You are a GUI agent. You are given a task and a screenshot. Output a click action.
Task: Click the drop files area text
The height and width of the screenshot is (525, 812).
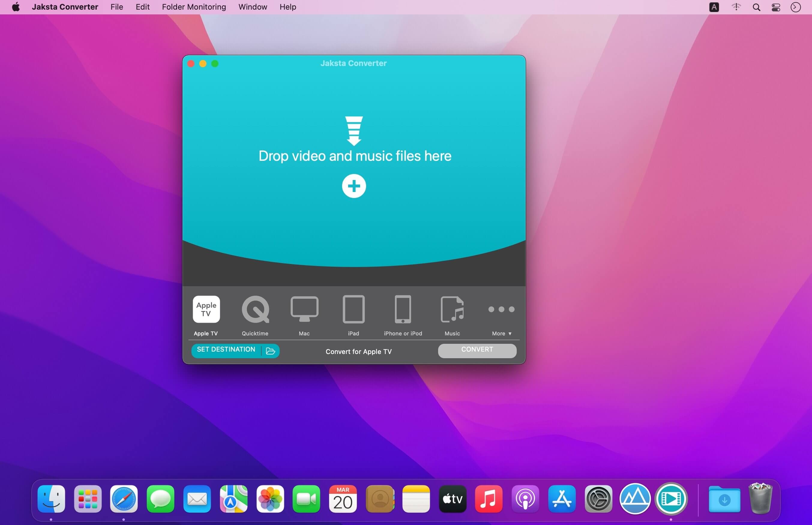(355, 156)
